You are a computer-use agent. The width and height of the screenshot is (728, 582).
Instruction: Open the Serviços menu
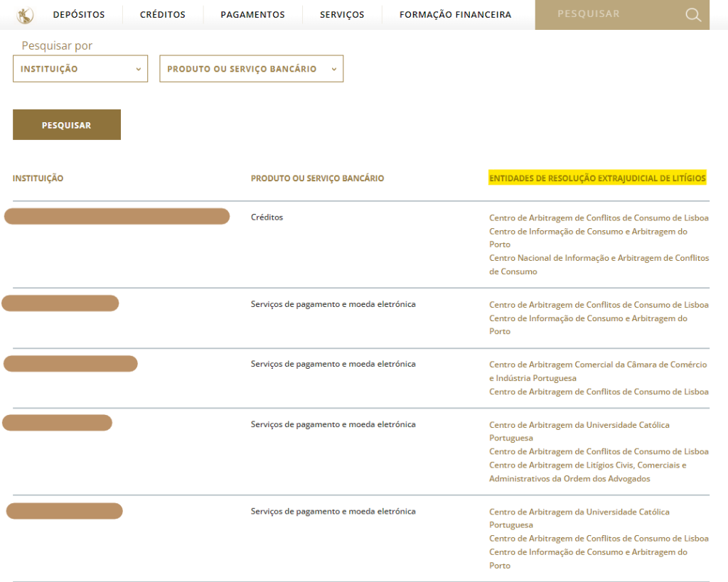342,15
